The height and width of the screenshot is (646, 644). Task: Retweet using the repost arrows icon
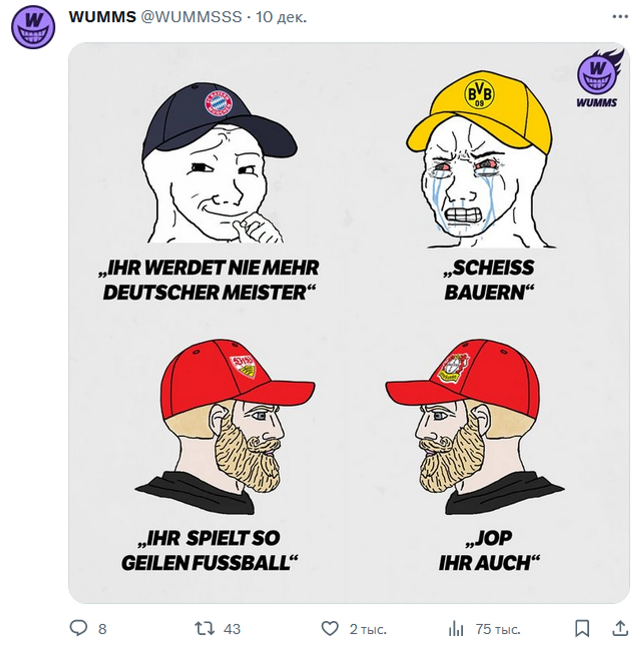[205, 628]
